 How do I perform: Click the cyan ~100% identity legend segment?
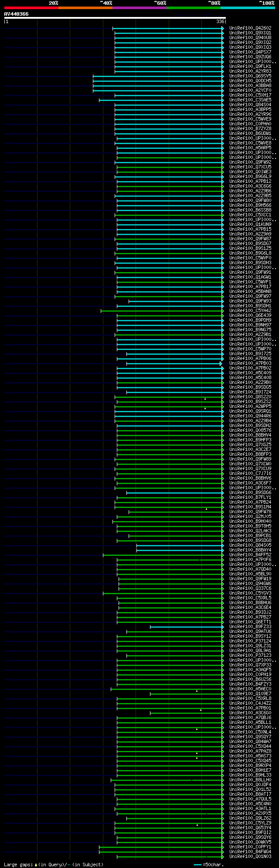pyautogui.click(x=248, y=8)
